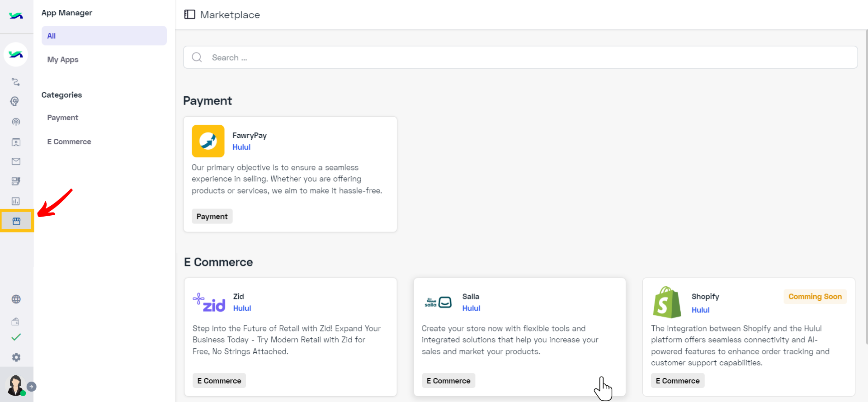Viewport: 868px width, 402px height.
Task: Click the FawryPay app logo
Action: click(x=208, y=141)
